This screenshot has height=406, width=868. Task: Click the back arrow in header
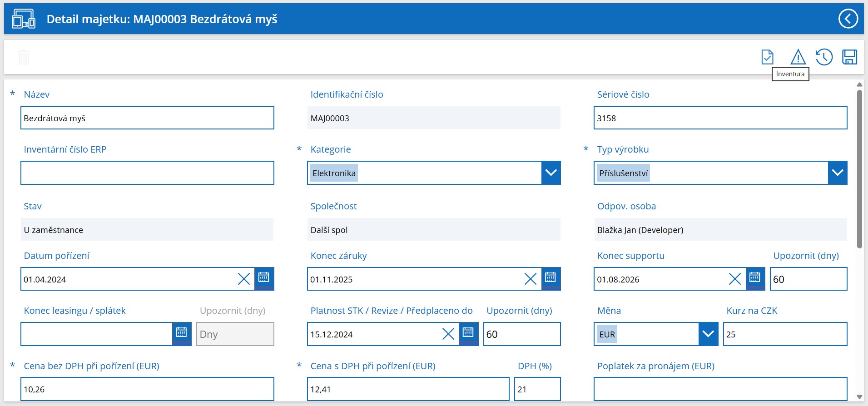(x=848, y=19)
